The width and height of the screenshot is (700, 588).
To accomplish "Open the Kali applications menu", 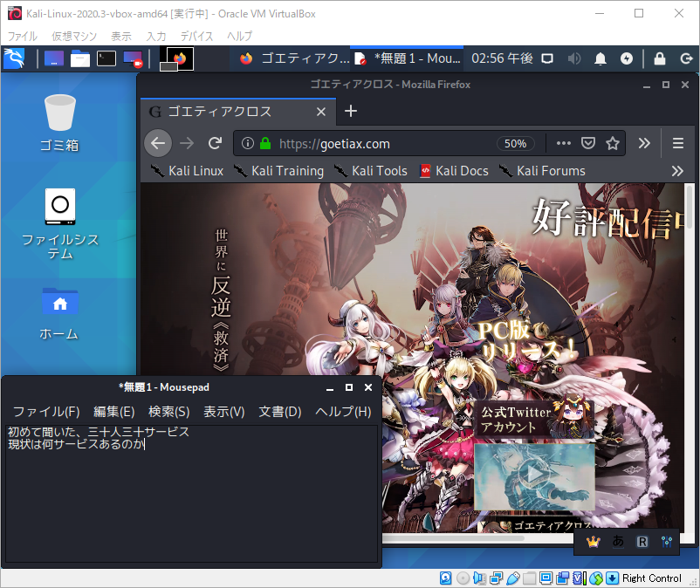I will 14,58.
